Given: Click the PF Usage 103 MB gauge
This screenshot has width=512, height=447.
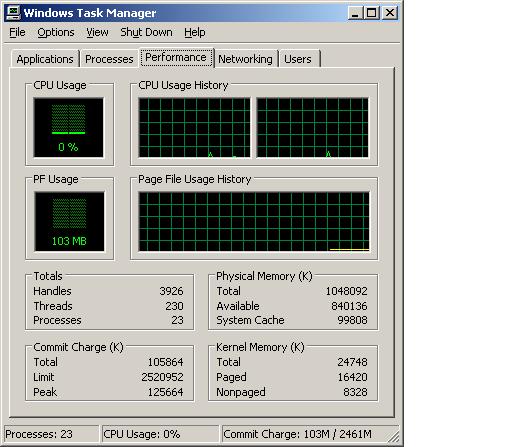Looking at the screenshot, I should click(69, 221).
